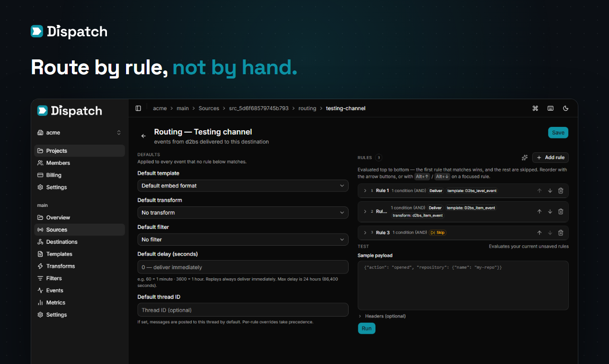Viewport: 609px width, 364px height.
Task: Click the Default thread ID field
Action: (x=243, y=310)
